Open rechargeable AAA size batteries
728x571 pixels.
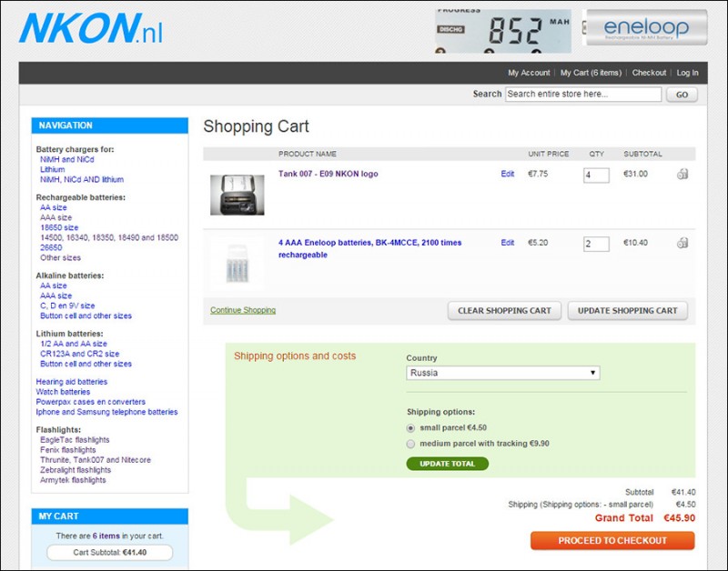tap(56, 217)
